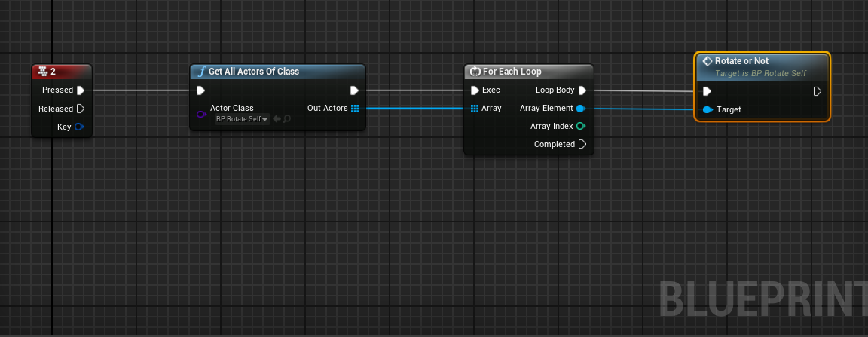Click the Target input pin
The height and width of the screenshot is (337, 868).
coord(708,110)
